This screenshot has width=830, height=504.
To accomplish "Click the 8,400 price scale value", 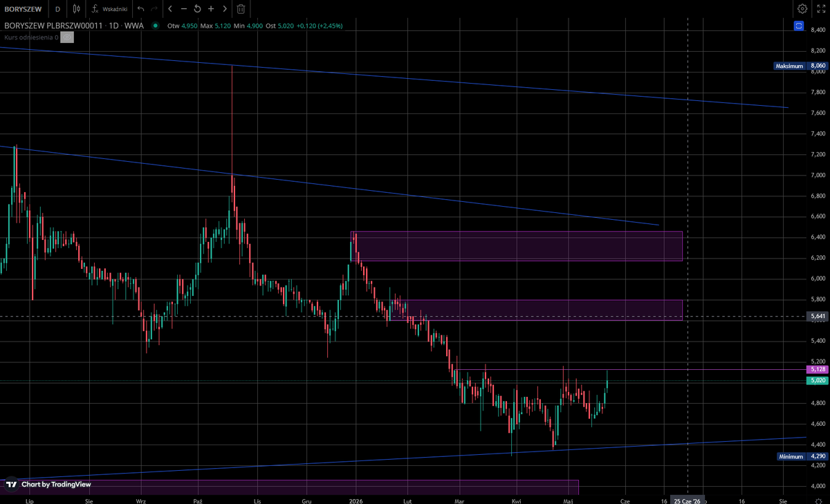I will pyautogui.click(x=818, y=30).
